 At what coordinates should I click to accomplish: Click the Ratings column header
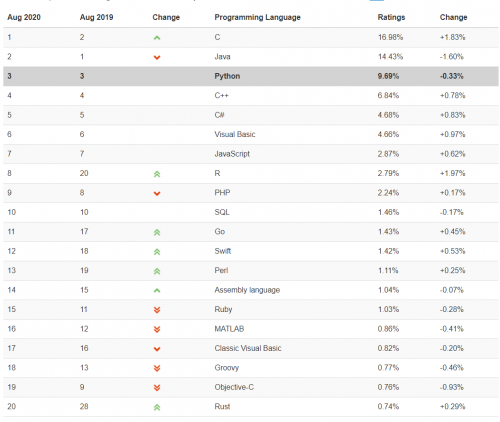click(x=391, y=17)
